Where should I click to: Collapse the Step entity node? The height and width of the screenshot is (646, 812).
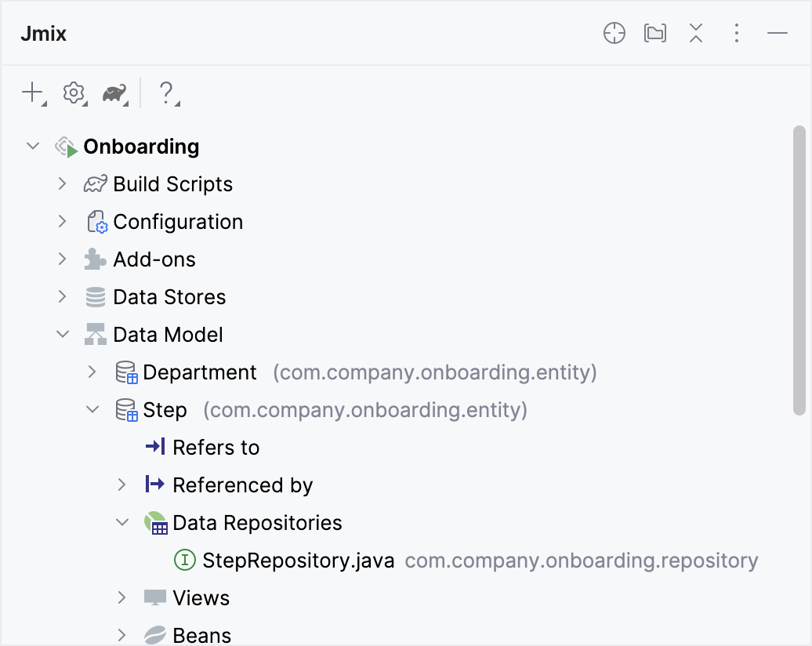(92, 409)
